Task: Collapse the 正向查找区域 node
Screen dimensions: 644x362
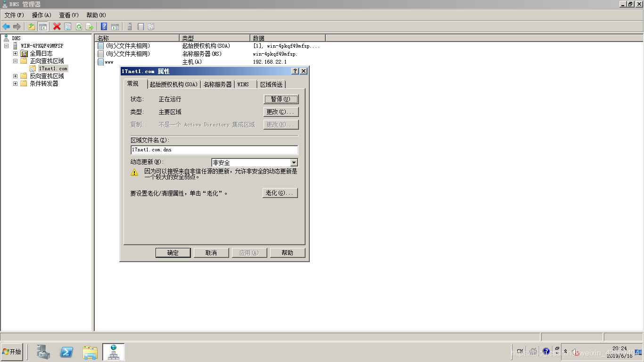Action: 15,61
